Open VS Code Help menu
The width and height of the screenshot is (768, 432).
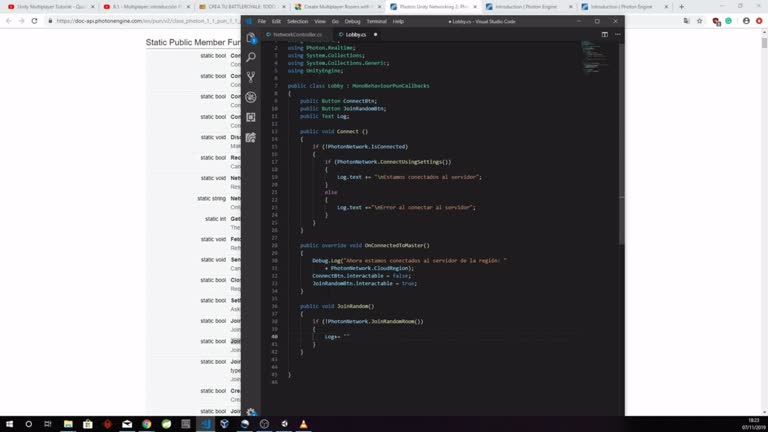click(x=398, y=22)
